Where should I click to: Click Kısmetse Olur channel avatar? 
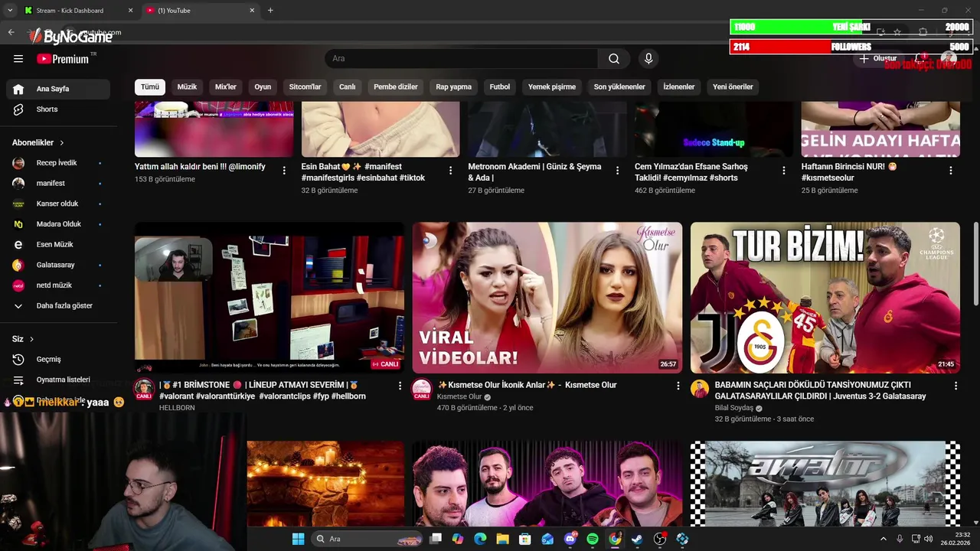point(422,388)
